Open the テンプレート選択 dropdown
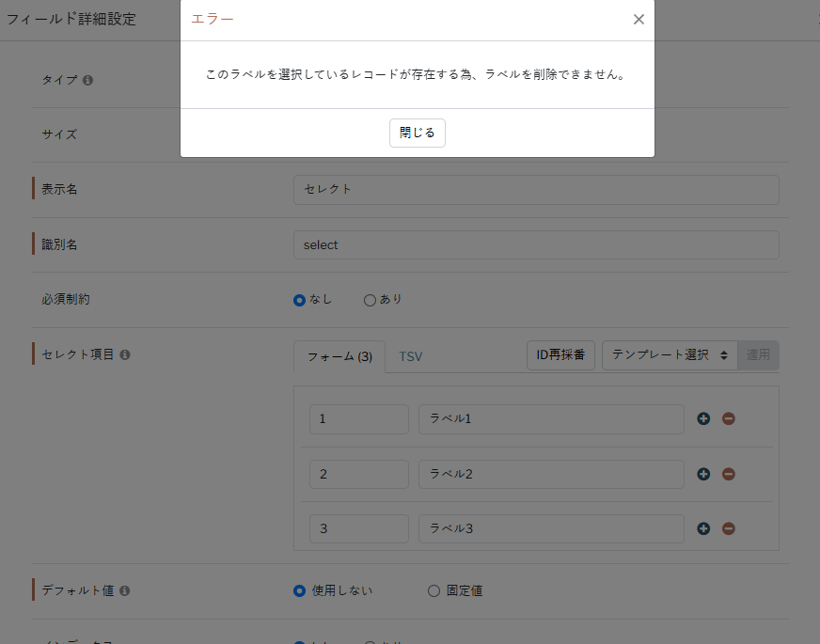This screenshot has width=820, height=644. [x=670, y=355]
